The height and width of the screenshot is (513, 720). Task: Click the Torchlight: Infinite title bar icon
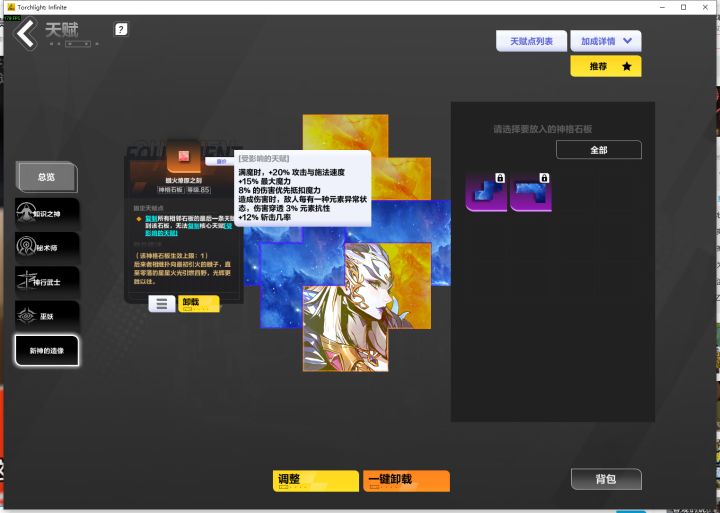[11, 7]
